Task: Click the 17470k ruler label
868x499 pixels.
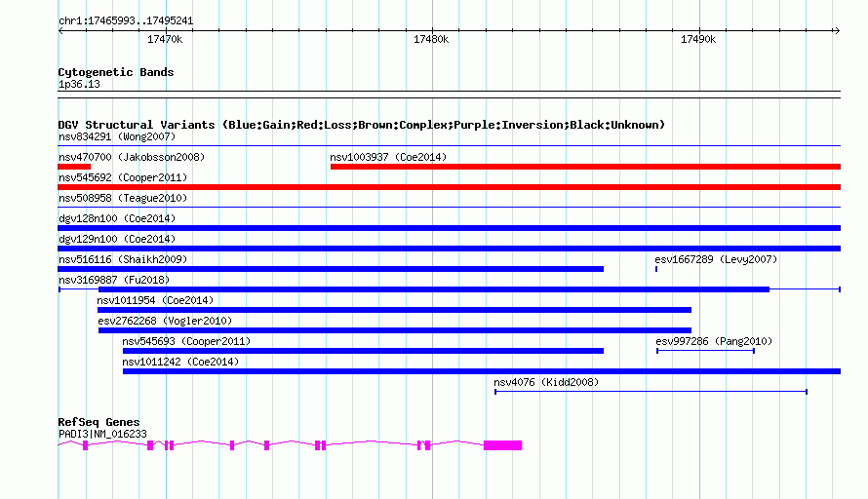Action: (x=165, y=39)
